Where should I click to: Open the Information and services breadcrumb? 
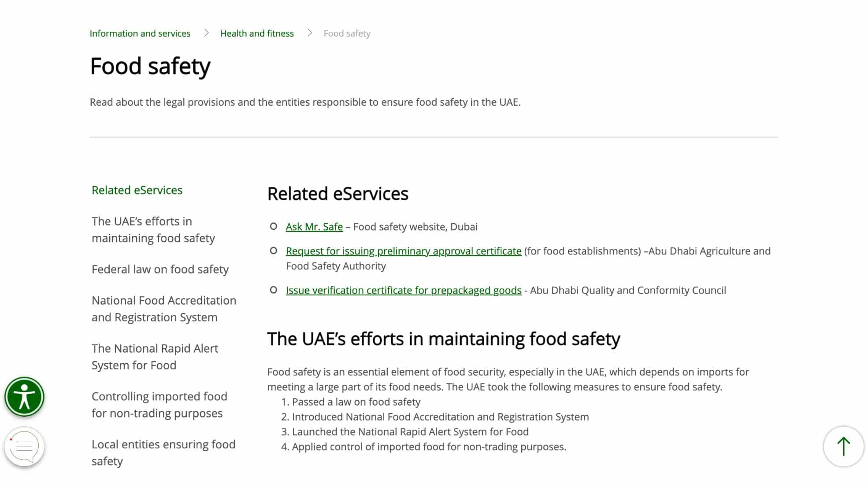point(140,33)
